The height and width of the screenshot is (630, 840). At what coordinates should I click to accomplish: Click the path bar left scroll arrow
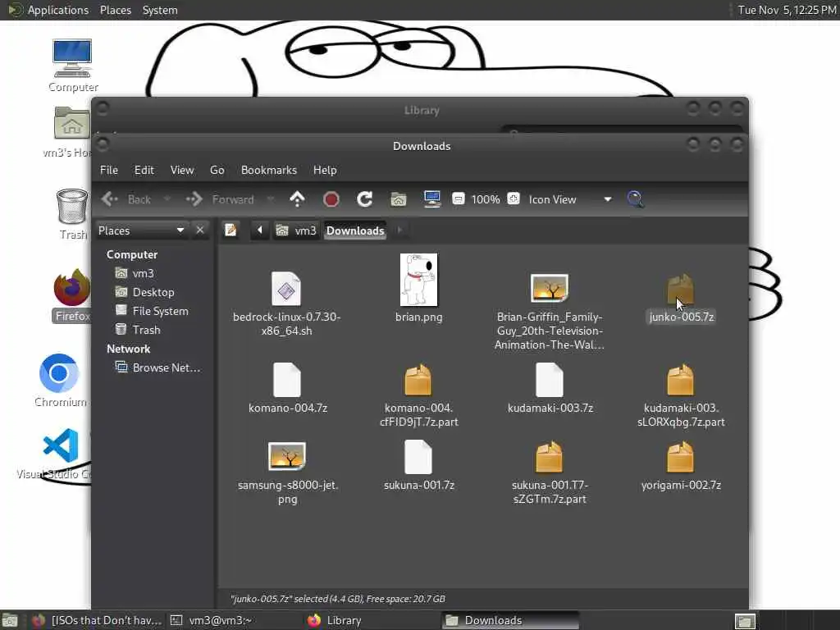click(x=260, y=231)
